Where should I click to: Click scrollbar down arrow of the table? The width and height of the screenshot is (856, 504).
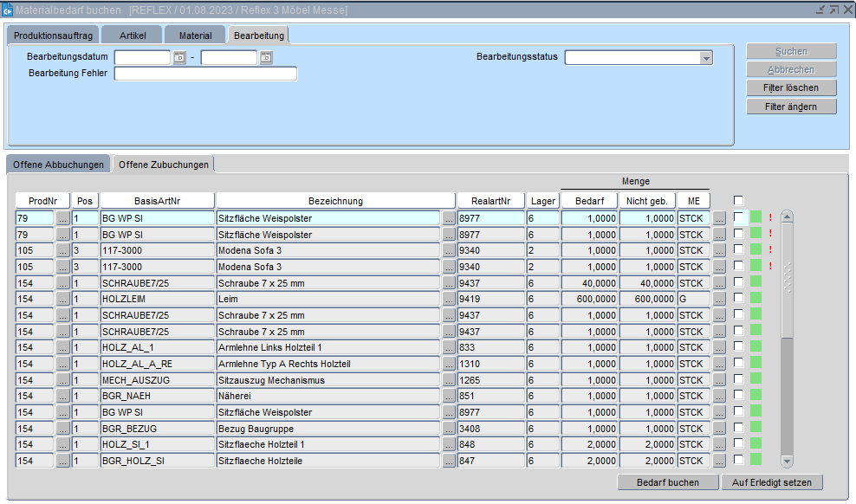coord(787,462)
